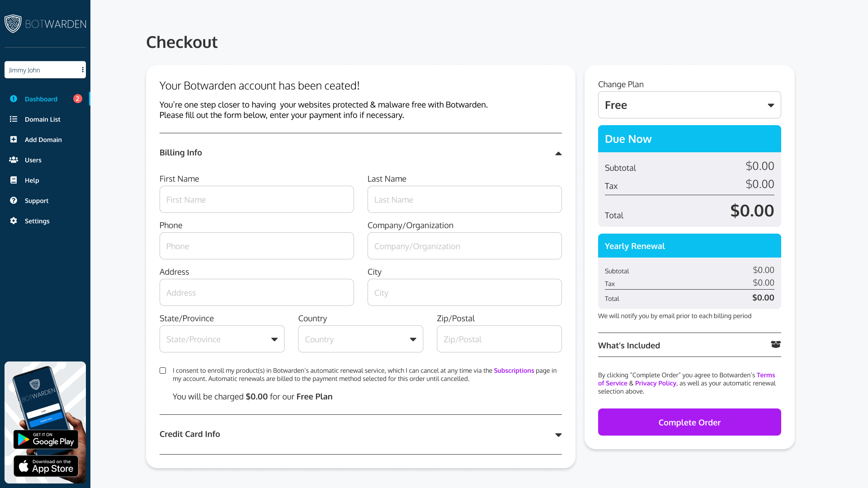Open the State/Province dropdown
This screenshot has height=488, width=868.
click(x=222, y=339)
